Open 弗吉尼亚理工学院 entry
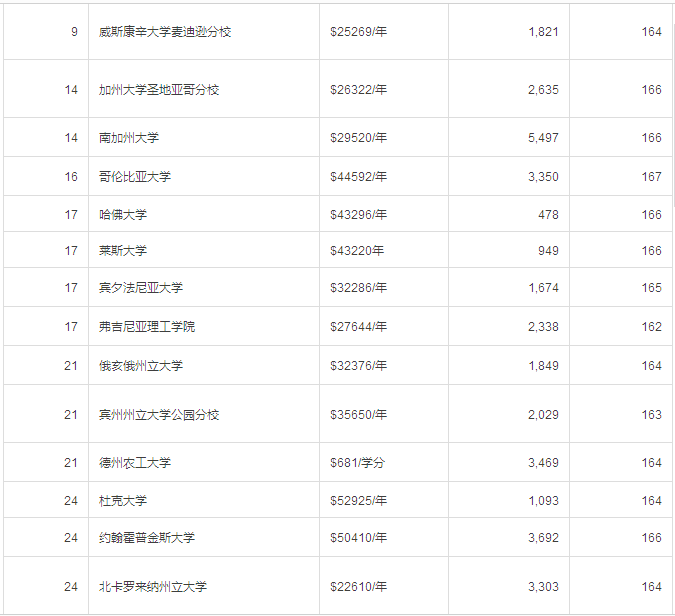 click(x=147, y=327)
